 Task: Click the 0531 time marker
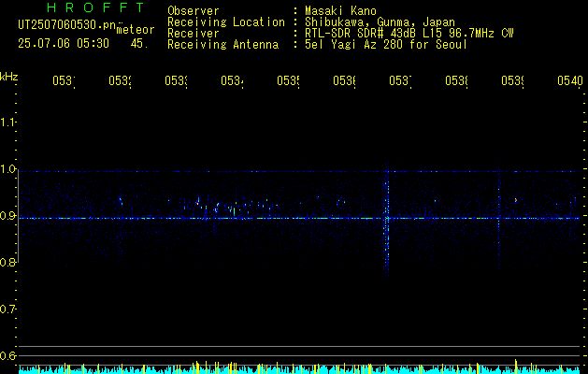click(64, 80)
